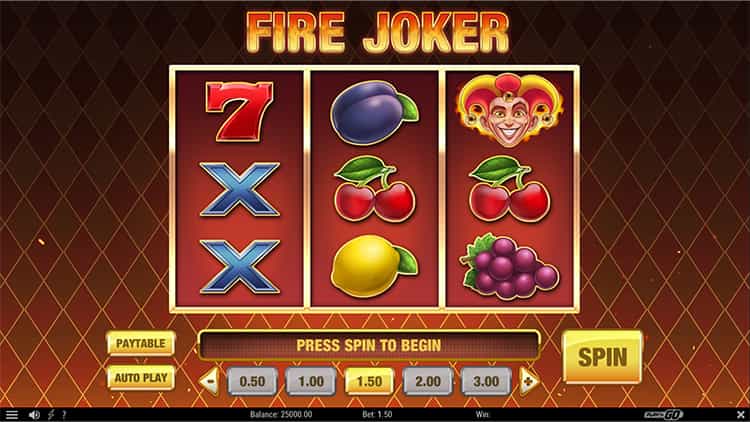This screenshot has width=750, height=422.
Task: Choose the 2.00 bet amount
Action: pyautogui.click(x=428, y=381)
